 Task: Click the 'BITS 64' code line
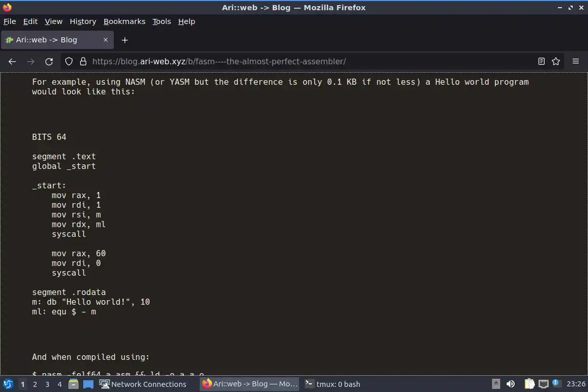pyautogui.click(x=49, y=137)
